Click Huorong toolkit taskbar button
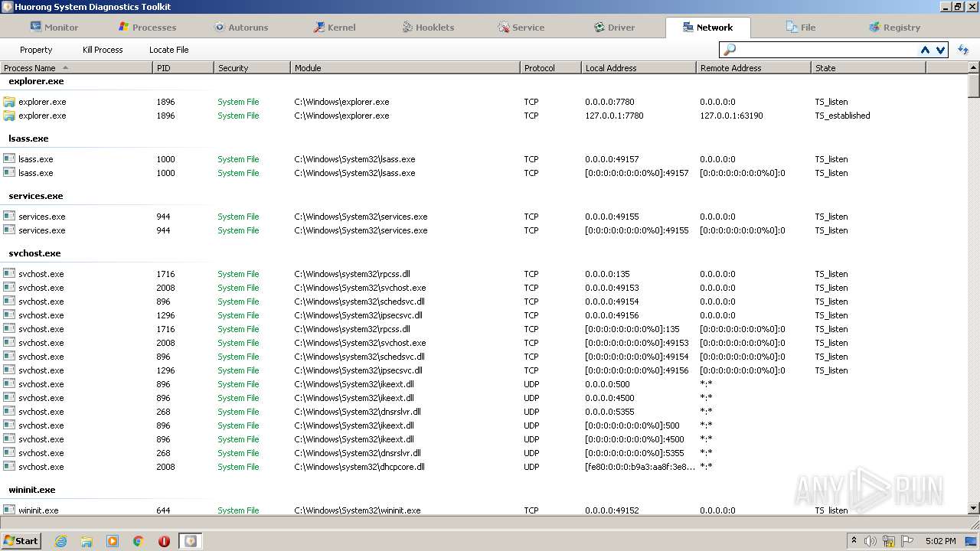980x551 pixels. [190, 541]
